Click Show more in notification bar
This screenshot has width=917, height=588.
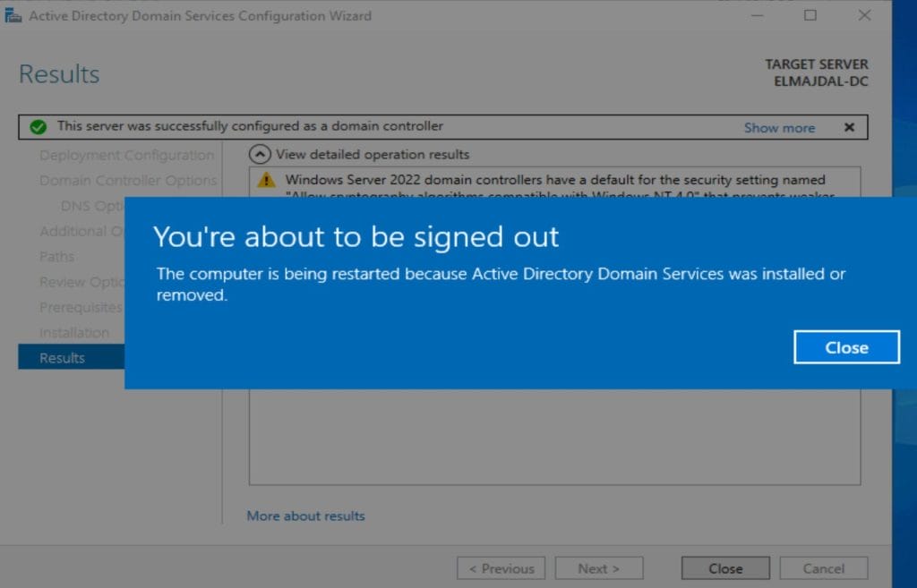pos(779,128)
